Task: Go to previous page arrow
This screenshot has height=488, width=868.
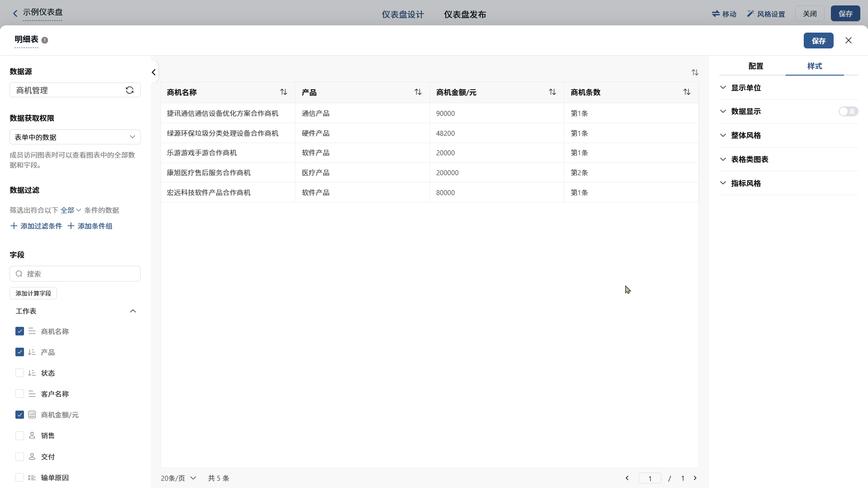Action: (x=627, y=478)
